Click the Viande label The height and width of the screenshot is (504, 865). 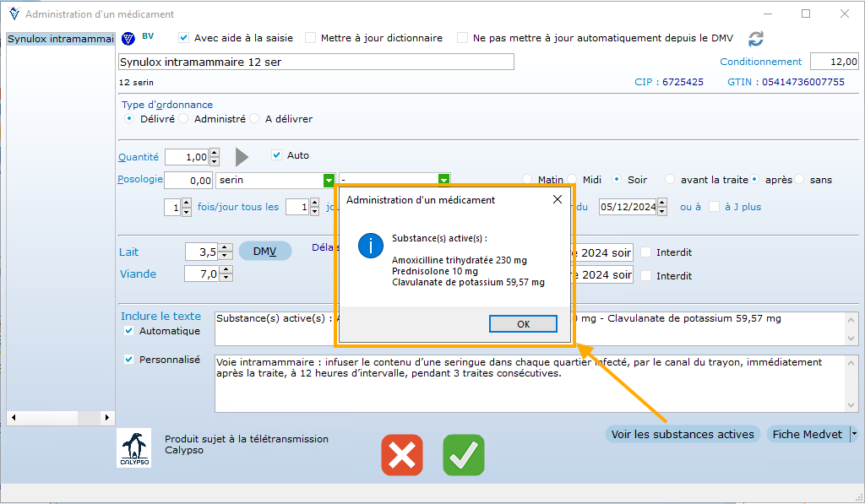pyautogui.click(x=138, y=274)
